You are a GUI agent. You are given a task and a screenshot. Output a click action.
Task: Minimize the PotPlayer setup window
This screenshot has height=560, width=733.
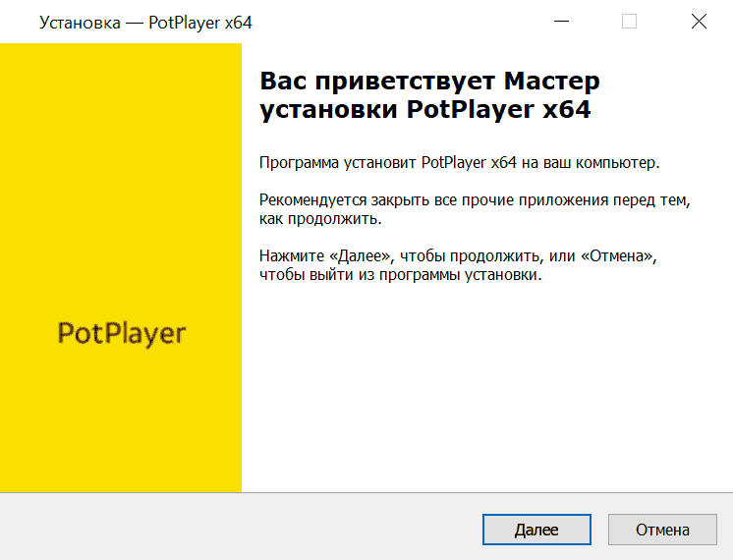tap(561, 22)
